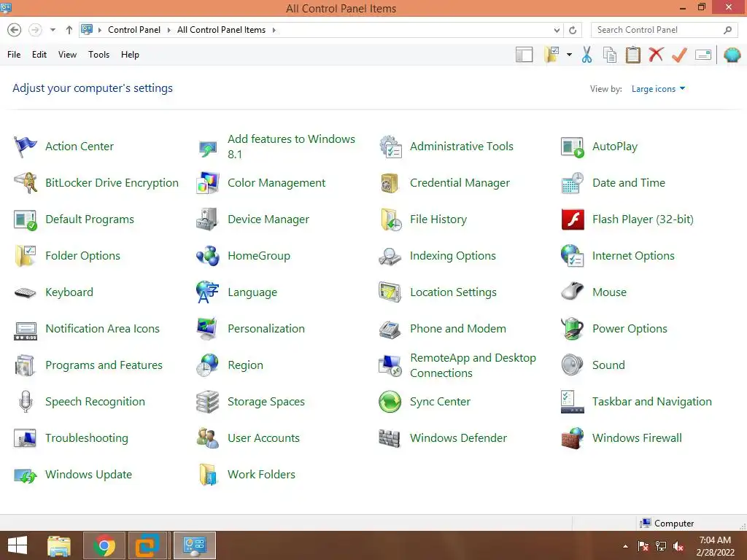This screenshot has width=747, height=560.
Task: Open the Date and Time link
Action: [x=628, y=183]
